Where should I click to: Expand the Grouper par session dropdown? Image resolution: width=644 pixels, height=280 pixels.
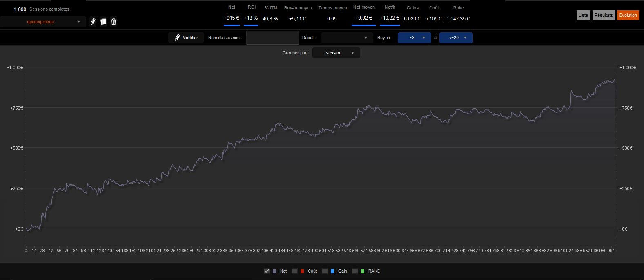pos(336,53)
